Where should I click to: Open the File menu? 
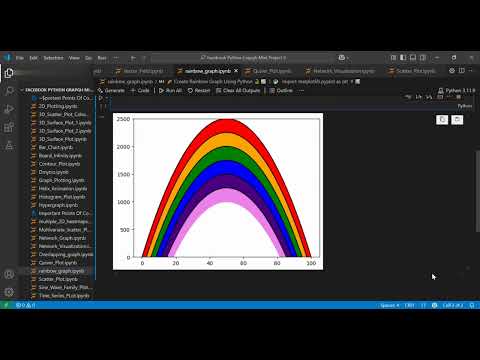20,58
